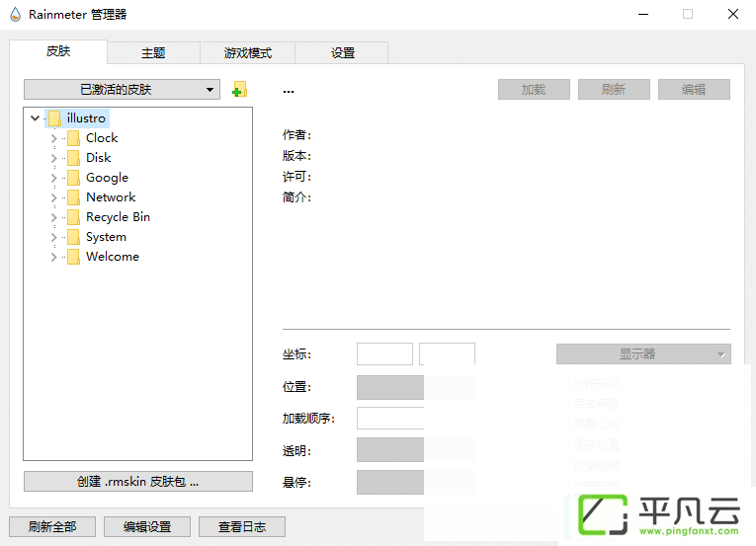Click the first 坐标 input field
756x546 pixels.
click(384, 354)
